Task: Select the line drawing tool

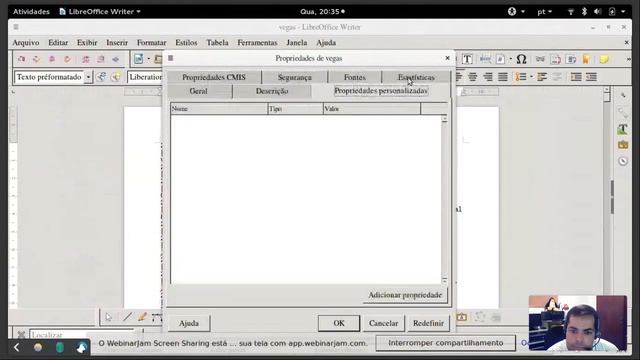Action: click(127, 317)
